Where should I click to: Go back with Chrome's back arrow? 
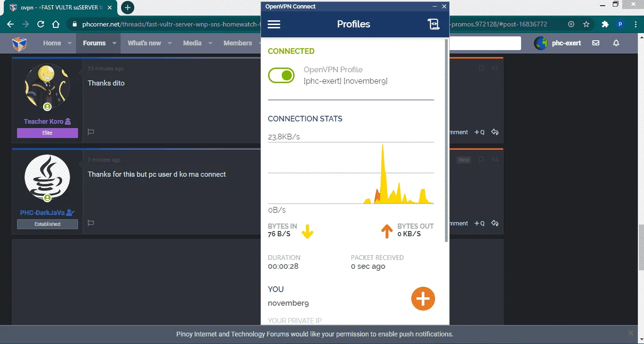[x=10, y=24]
